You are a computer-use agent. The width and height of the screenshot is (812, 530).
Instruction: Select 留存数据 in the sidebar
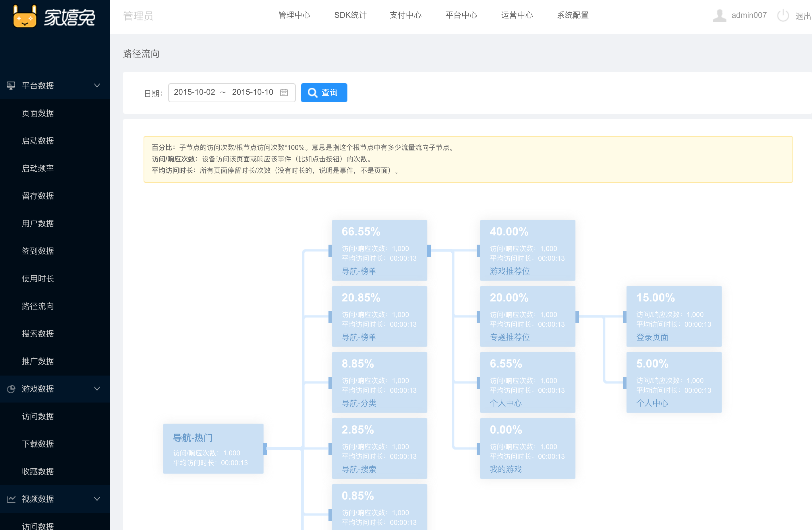pyautogui.click(x=38, y=196)
